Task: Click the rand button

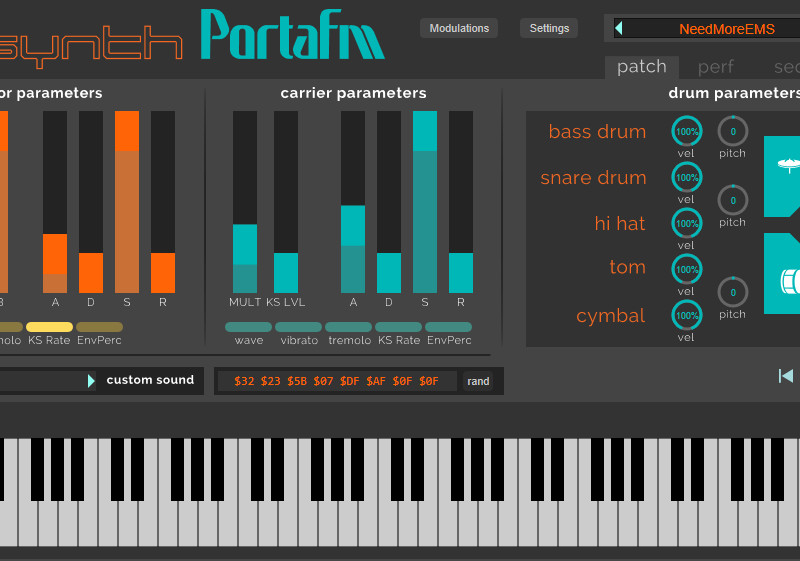Action: point(479,381)
